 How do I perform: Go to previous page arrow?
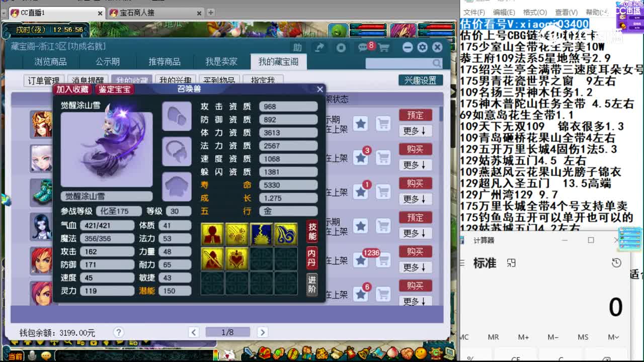[x=194, y=332]
